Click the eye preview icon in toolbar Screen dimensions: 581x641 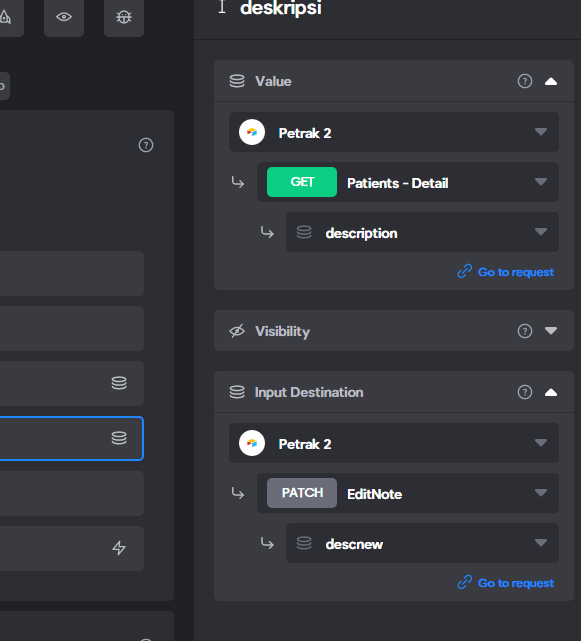64,17
